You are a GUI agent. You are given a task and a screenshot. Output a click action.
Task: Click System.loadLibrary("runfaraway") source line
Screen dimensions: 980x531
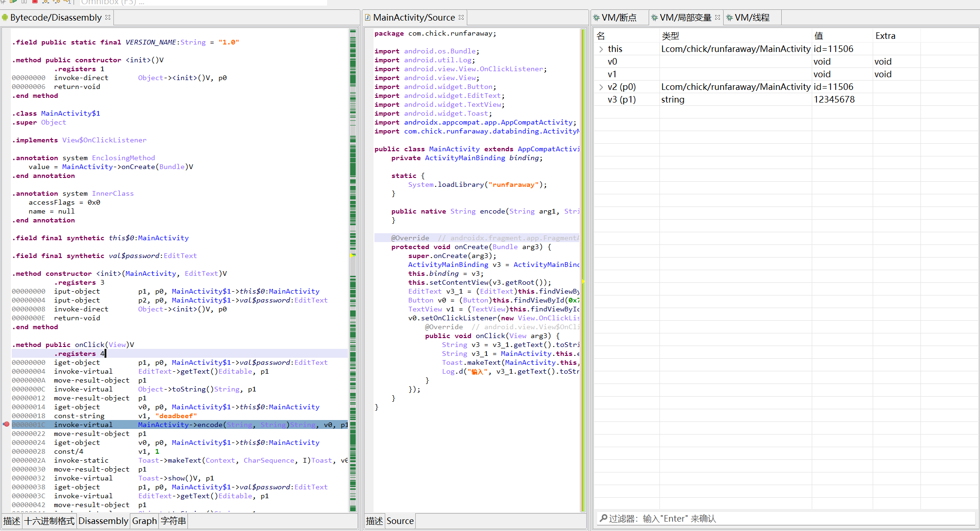[x=477, y=184]
